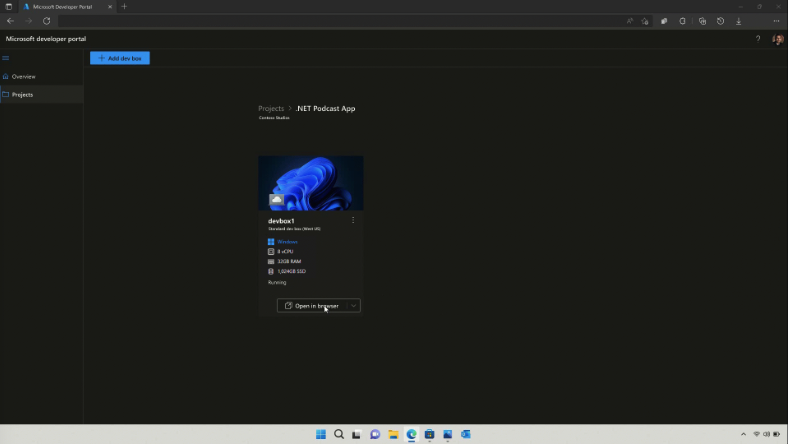
Task: Click the browser Back arrow
Action: tap(11, 21)
